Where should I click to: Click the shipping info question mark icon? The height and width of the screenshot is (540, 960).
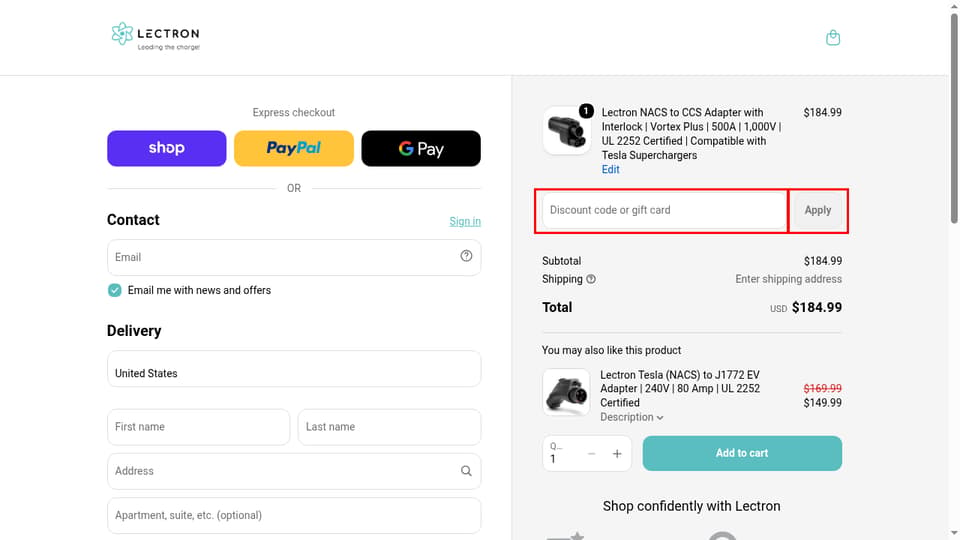(x=591, y=279)
